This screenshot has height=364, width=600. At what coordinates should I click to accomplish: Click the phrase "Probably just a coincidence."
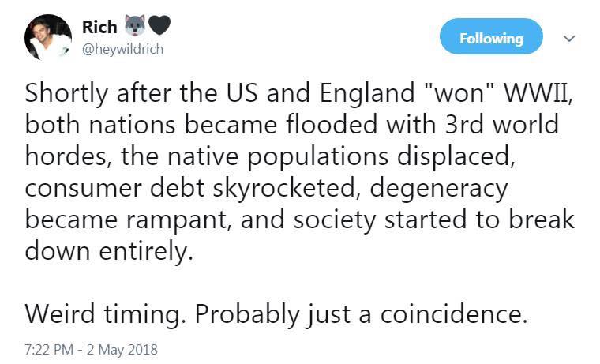(361, 313)
